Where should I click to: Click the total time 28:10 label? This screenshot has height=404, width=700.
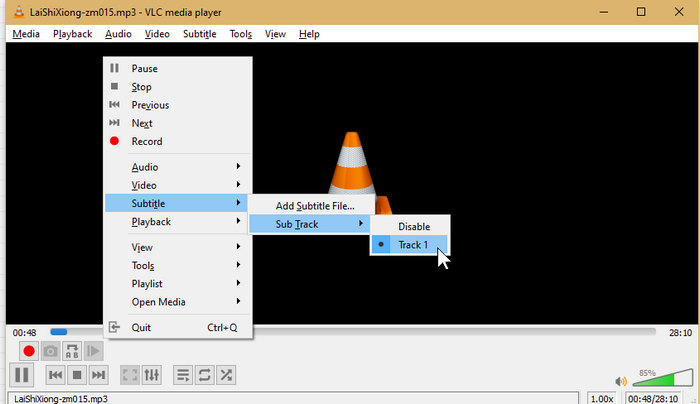680,333
